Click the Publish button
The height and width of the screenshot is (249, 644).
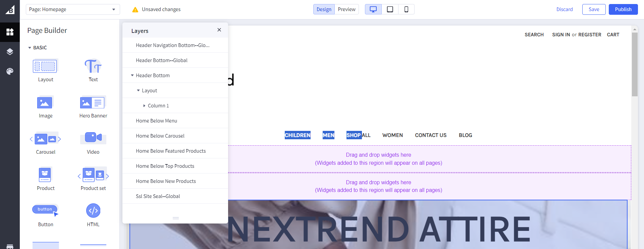(x=623, y=9)
